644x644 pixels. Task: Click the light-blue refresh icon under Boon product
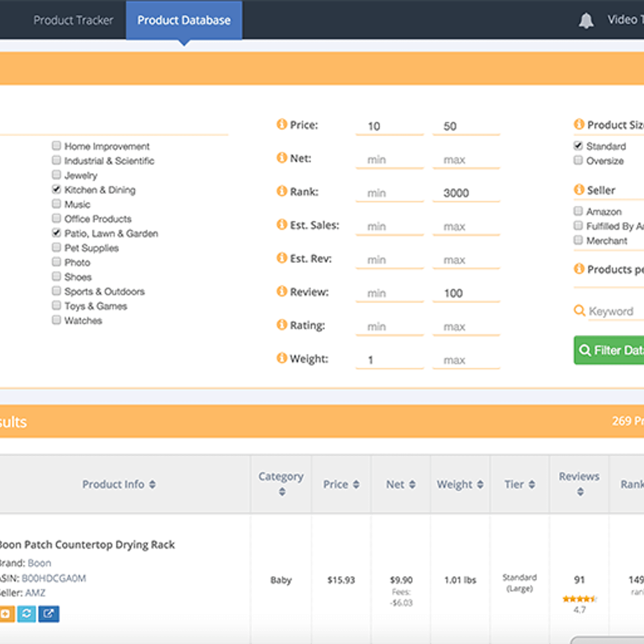coord(27,614)
